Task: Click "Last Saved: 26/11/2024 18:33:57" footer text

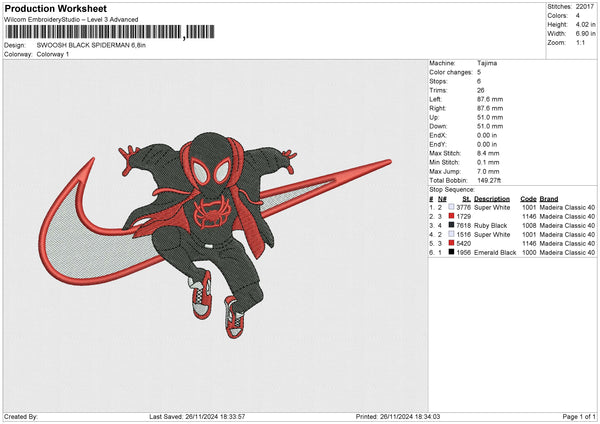Action: (x=197, y=416)
